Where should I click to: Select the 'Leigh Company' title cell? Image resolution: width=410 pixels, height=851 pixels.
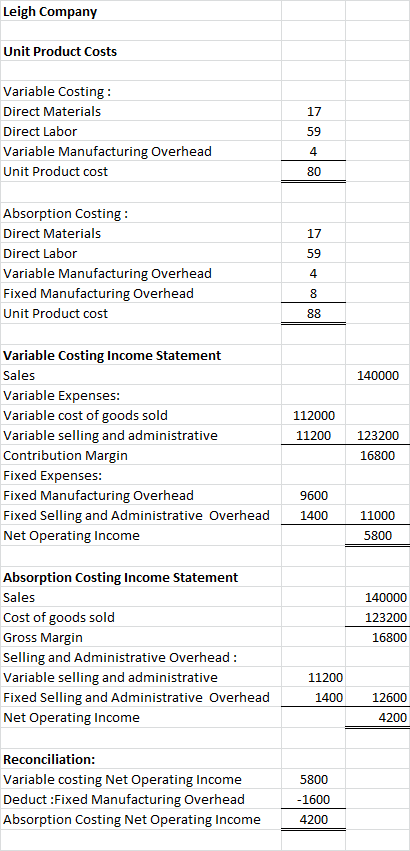pyautogui.click(x=50, y=12)
